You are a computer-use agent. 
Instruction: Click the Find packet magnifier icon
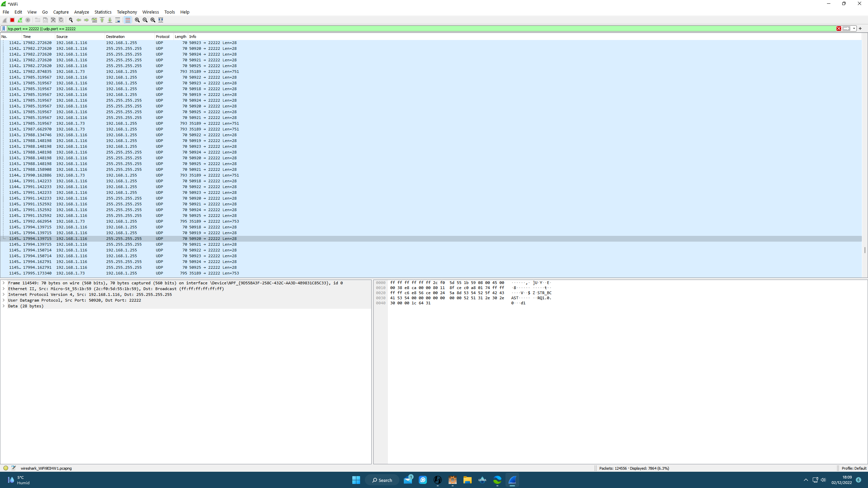pos(71,20)
